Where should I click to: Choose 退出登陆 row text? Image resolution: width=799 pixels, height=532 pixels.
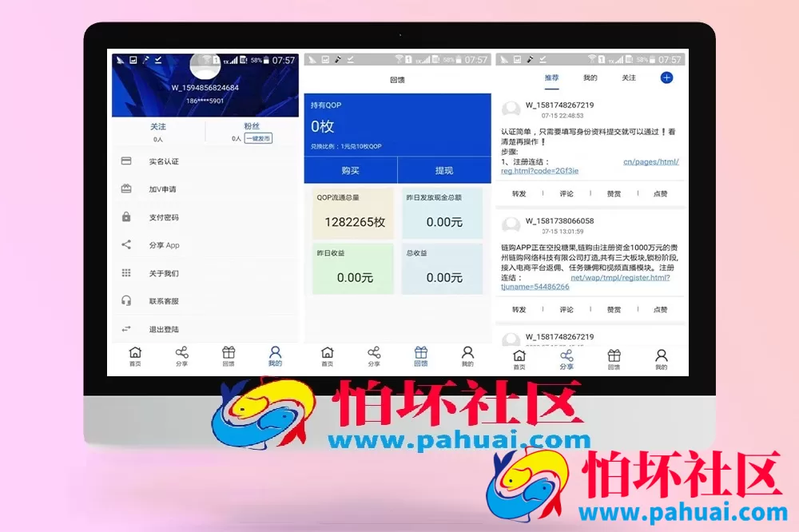(164, 329)
